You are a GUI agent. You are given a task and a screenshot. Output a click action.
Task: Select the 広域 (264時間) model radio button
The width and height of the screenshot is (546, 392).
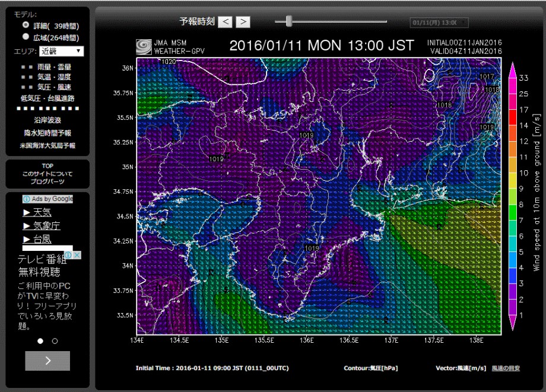coord(26,37)
